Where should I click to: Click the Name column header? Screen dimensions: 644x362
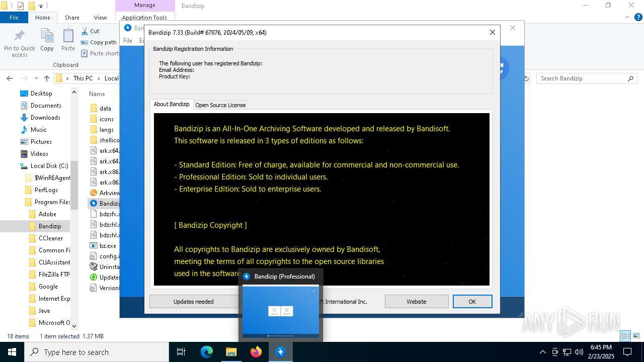pos(97,94)
